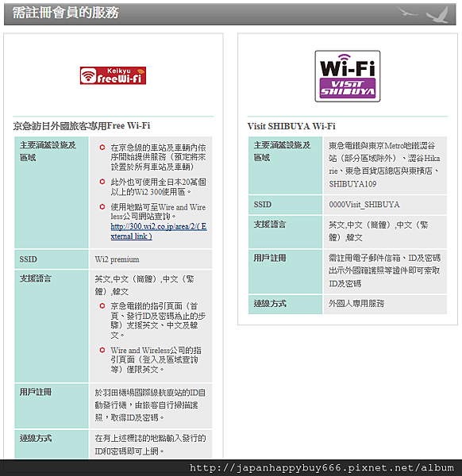
Task: Click the Keikyu supported languages text 英文,中文
Action: pyautogui.click(x=144, y=285)
